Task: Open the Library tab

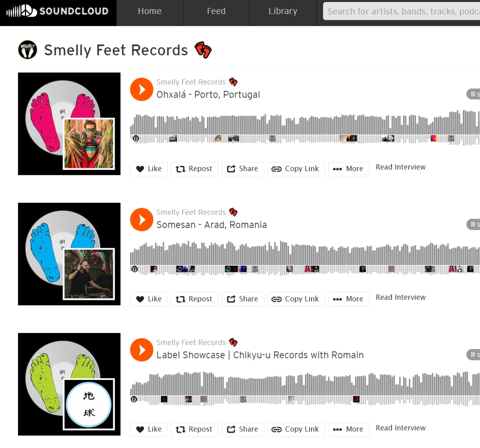Action: 283,11
